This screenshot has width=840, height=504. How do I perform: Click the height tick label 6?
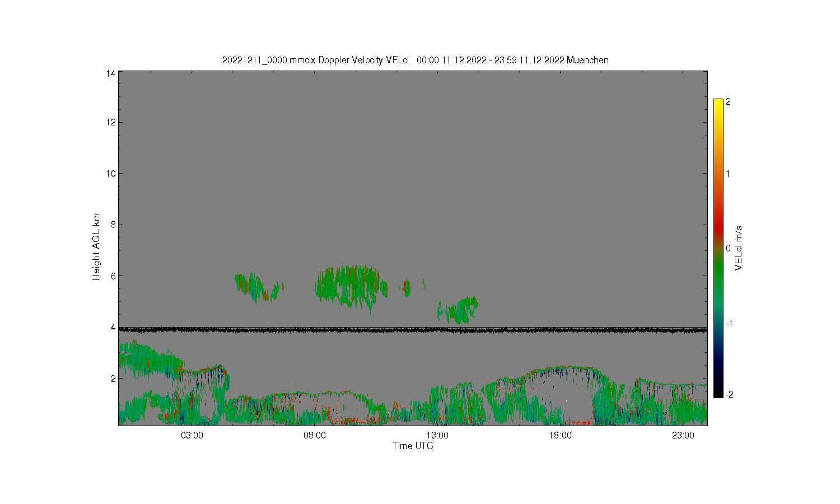click(x=113, y=276)
